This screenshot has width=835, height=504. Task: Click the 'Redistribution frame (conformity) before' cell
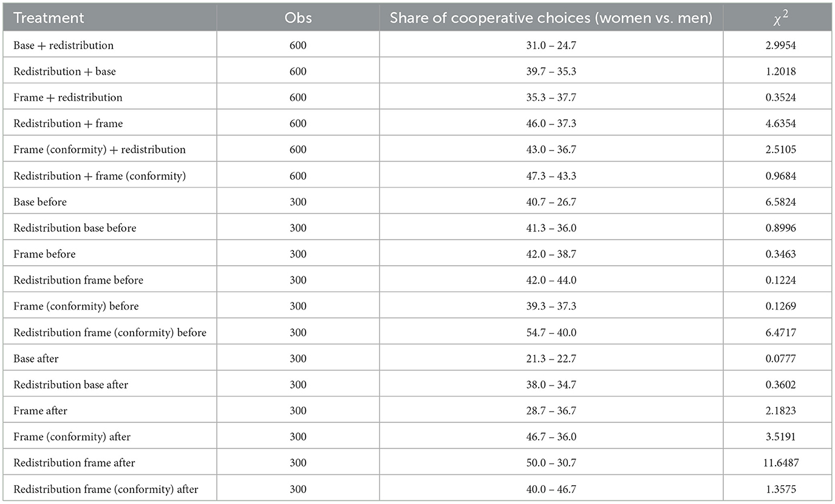click(x=109, y=333)
